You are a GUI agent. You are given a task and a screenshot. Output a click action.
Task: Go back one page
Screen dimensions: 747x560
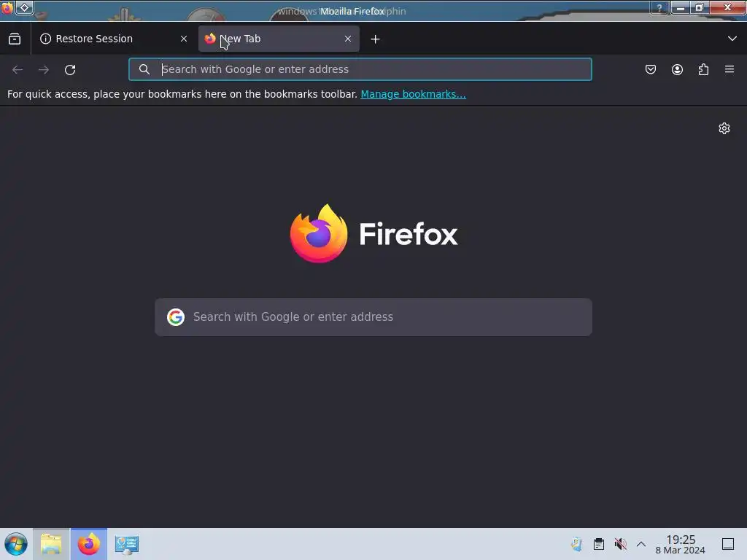coord(18,69)
